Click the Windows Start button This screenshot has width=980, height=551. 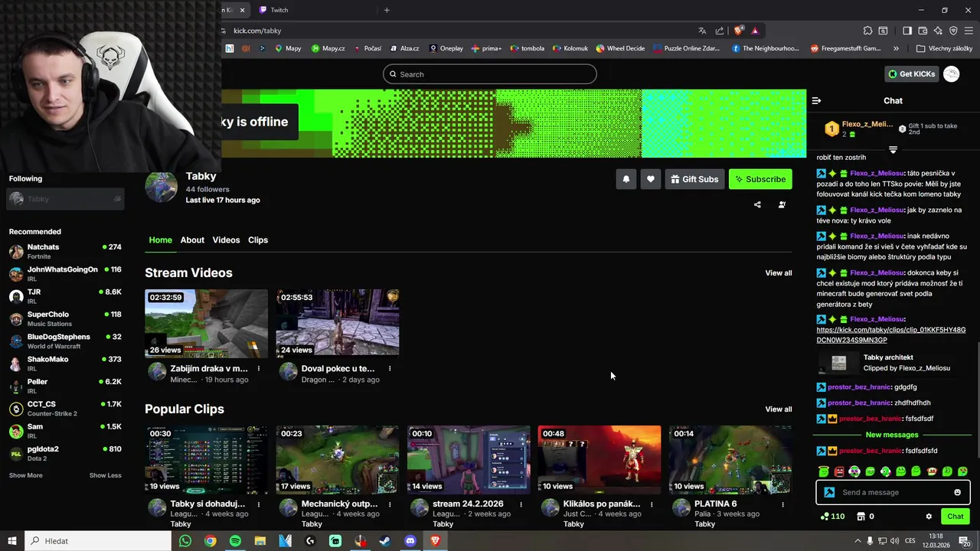click(x=12, y=541)
